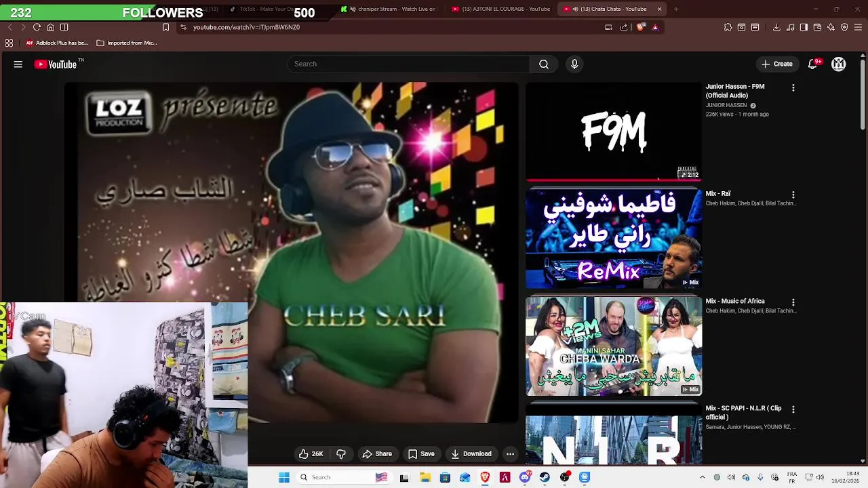Click Share below the video
This screenshot has width=868, height=488.
(x=377, y=454)
